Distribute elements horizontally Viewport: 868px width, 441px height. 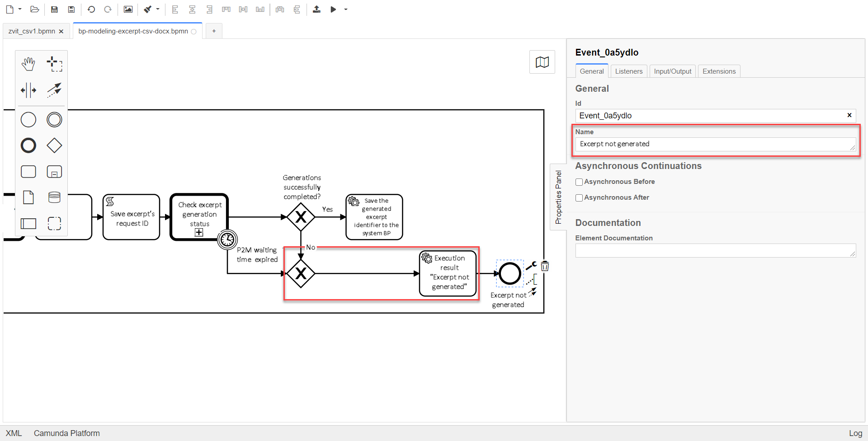(x=280, y=9)
